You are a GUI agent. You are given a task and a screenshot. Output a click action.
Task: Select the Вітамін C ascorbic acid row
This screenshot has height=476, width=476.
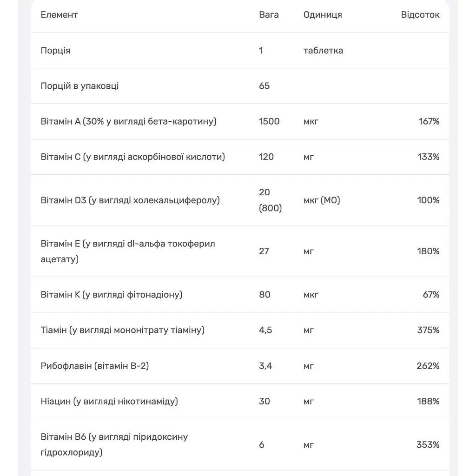(x=240, y=157)
